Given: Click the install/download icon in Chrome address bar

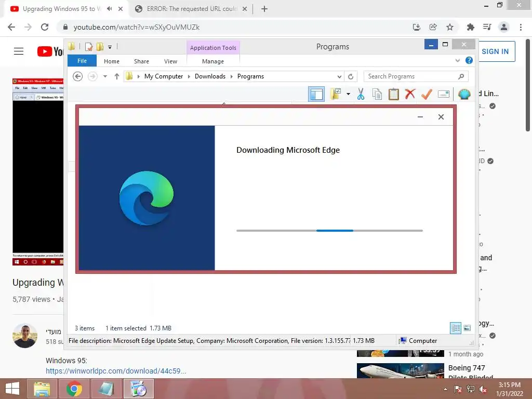Looking at the screenshot, I should point(417,27).
